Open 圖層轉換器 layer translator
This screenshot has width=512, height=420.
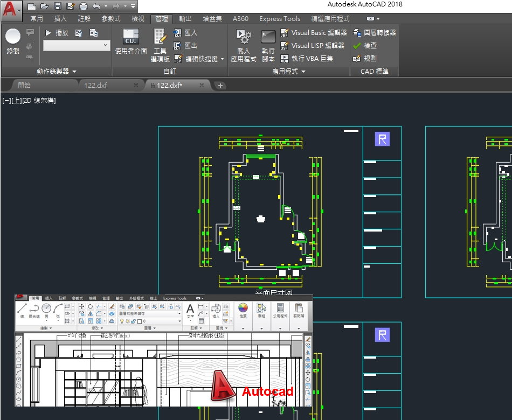(374, 33)
